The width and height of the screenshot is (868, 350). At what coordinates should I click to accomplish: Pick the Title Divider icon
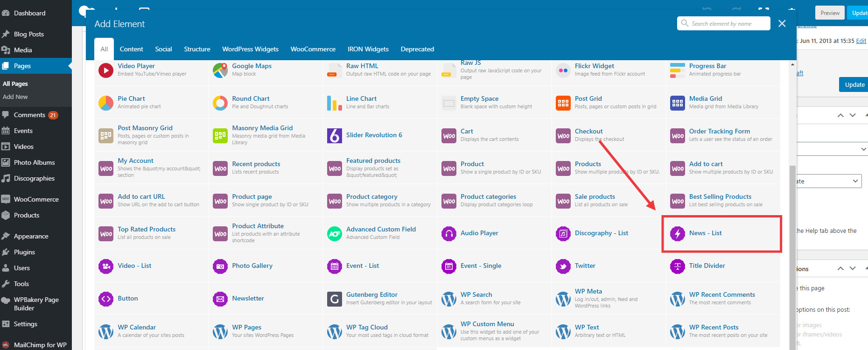click(x=678, y=266)
